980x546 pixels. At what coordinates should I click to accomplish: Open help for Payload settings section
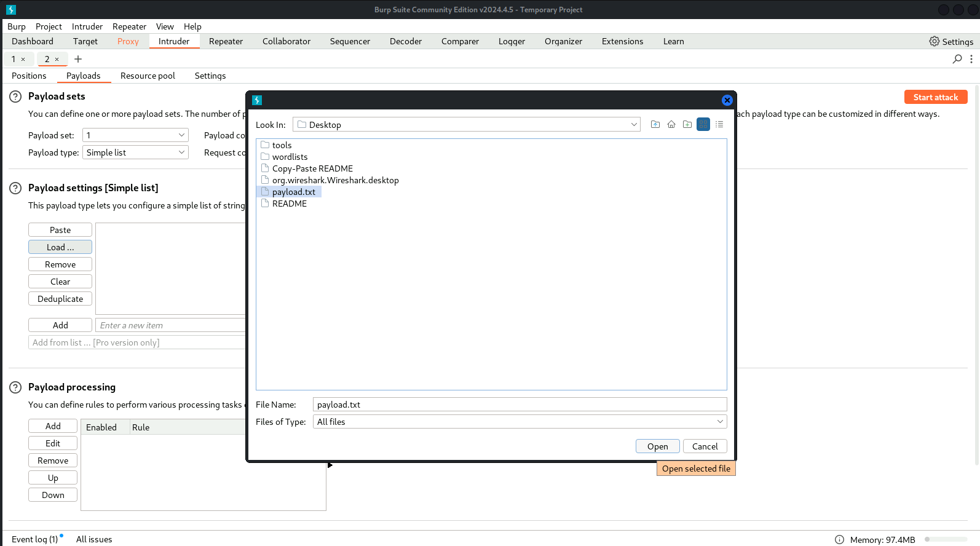(15, 188)
